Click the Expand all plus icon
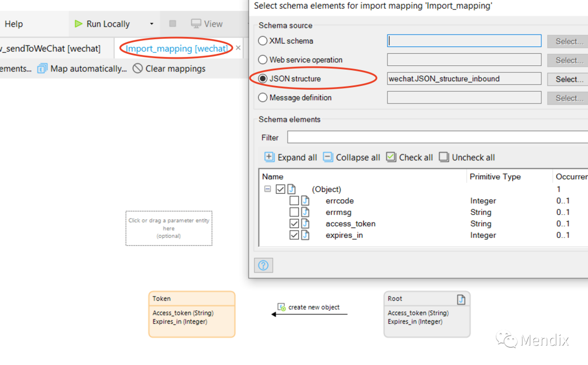The height and width of the screenshot is (365, 588). tap(269, 157)
